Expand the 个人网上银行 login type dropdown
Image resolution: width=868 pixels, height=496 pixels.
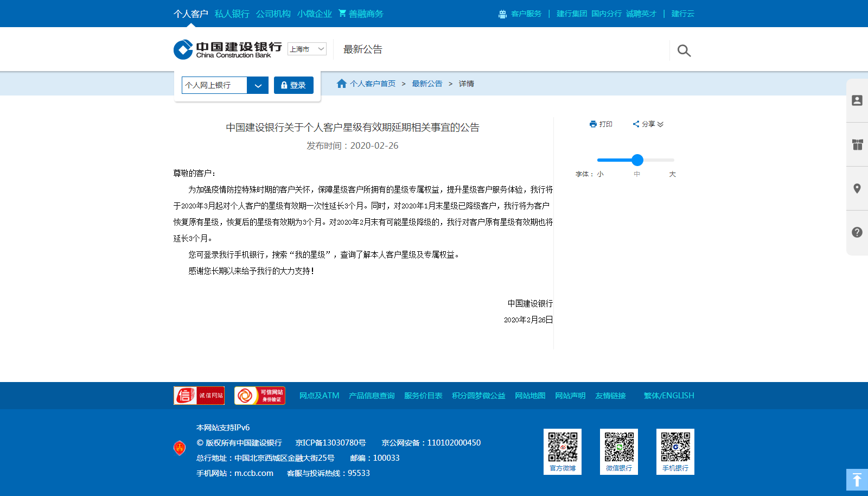[258, 85]
